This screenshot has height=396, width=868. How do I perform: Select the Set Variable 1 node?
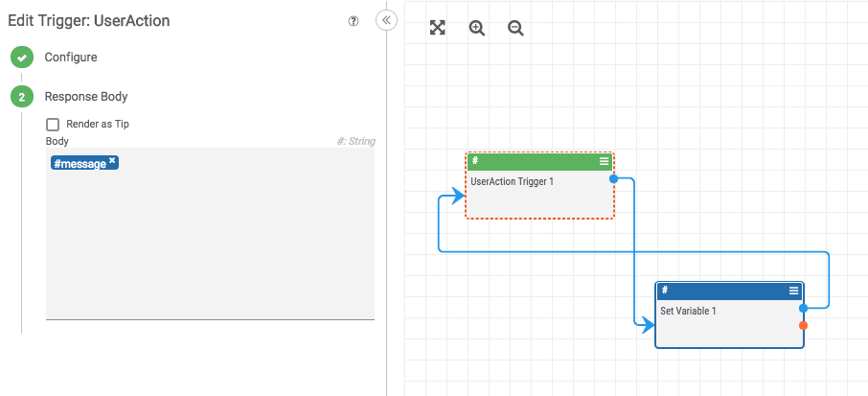tap(728, 322)
